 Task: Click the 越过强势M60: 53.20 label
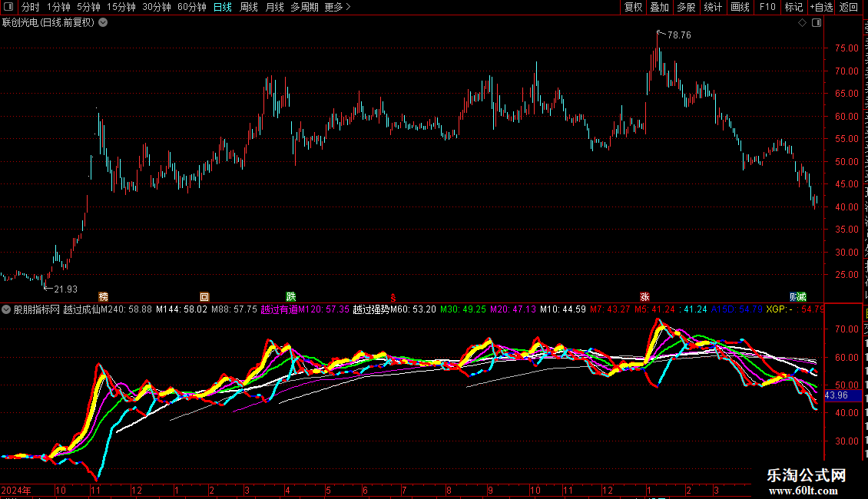tap(394, 309)
